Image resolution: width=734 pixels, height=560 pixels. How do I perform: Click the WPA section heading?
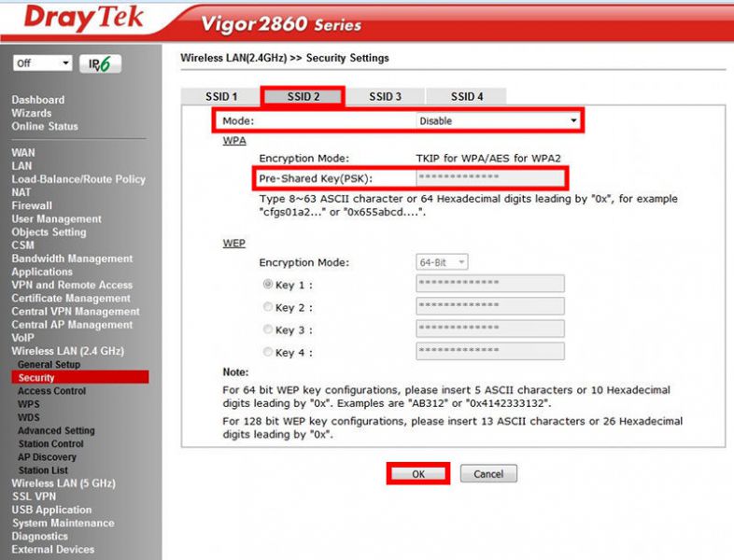tap(234, 141)
